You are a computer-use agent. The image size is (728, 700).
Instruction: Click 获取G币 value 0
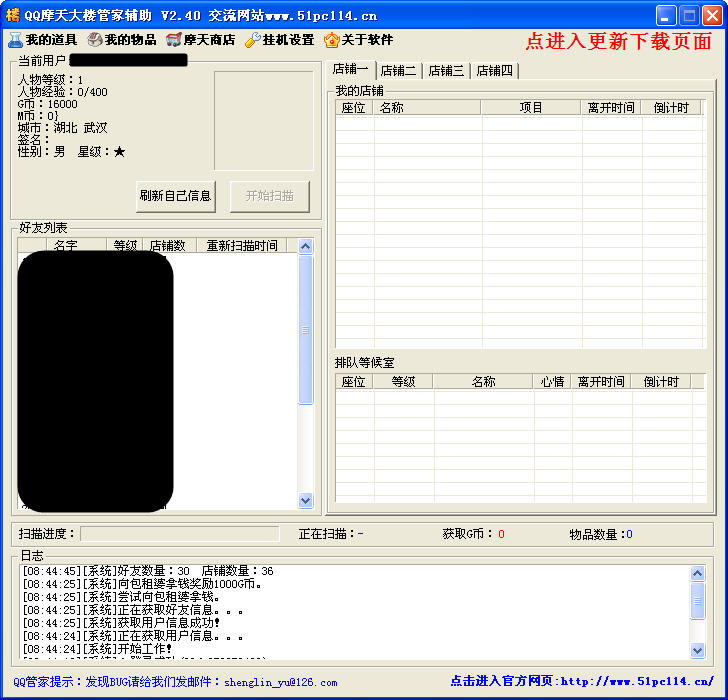click(x=501, y=534)
